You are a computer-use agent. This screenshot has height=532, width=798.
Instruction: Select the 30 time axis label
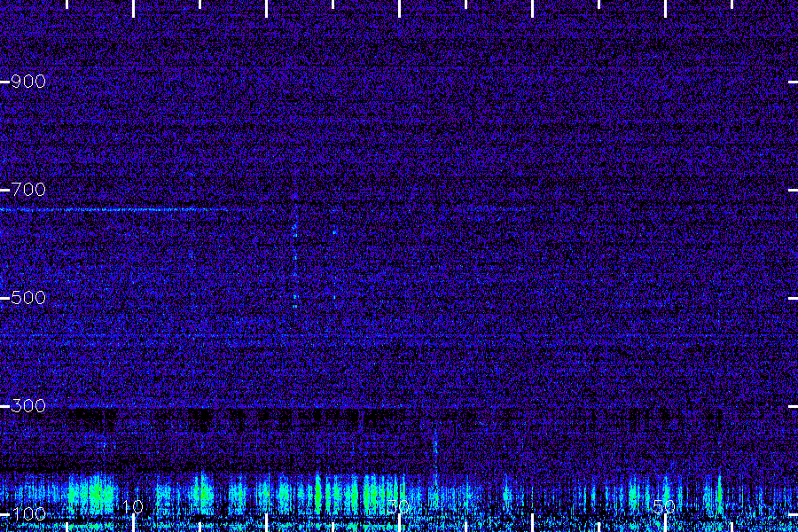point(398,506)
